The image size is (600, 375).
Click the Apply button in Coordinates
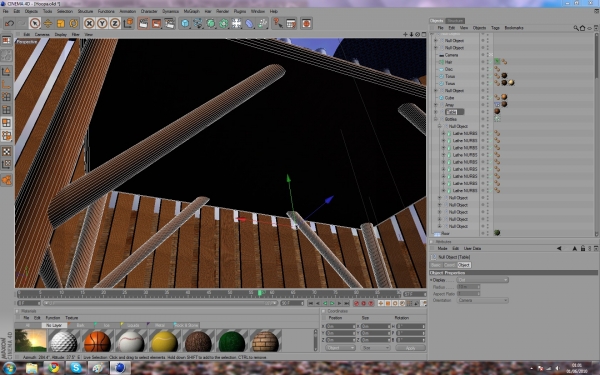pyautogui.click(x=410, y=348)
